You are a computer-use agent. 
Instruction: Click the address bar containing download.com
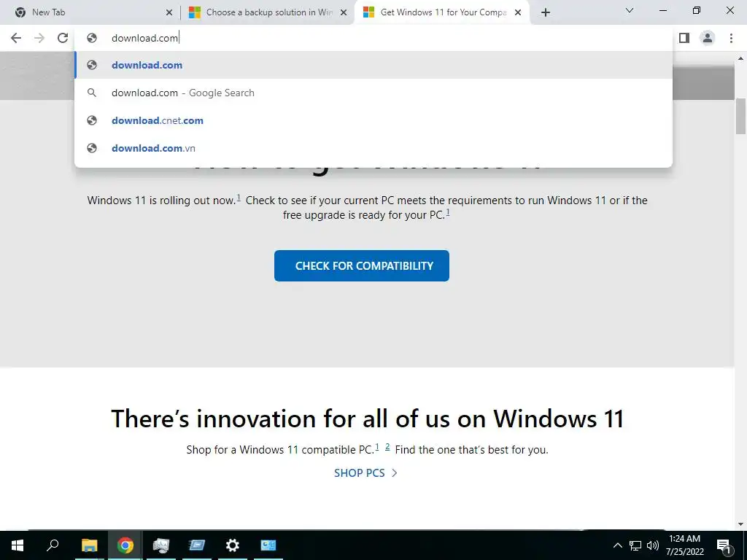coord(373,38)
